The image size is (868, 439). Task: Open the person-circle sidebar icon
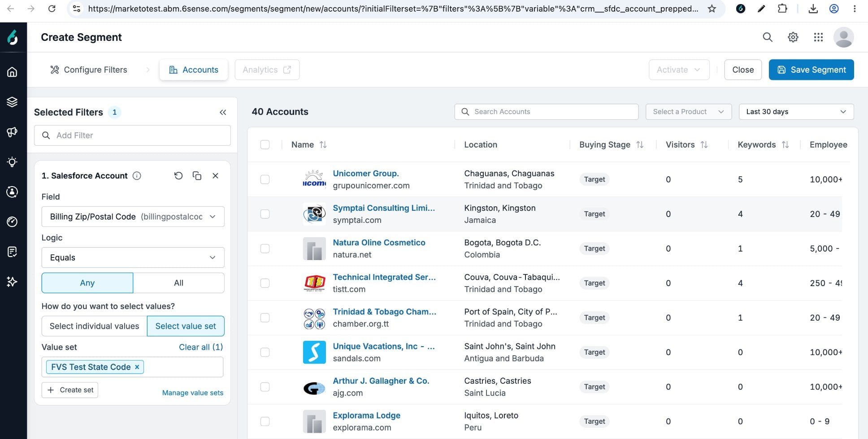[13, 192]
